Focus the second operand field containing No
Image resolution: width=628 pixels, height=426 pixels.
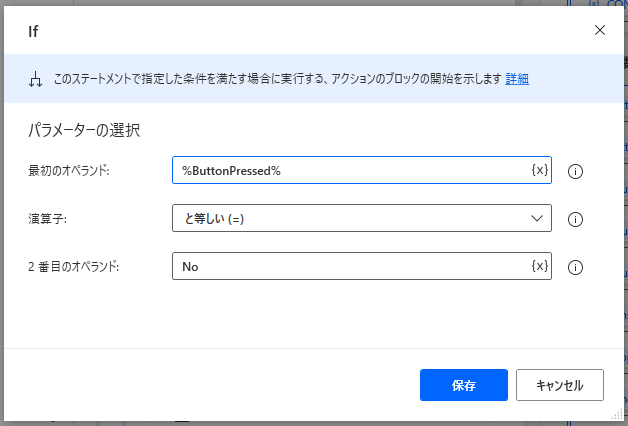[350, 266]
